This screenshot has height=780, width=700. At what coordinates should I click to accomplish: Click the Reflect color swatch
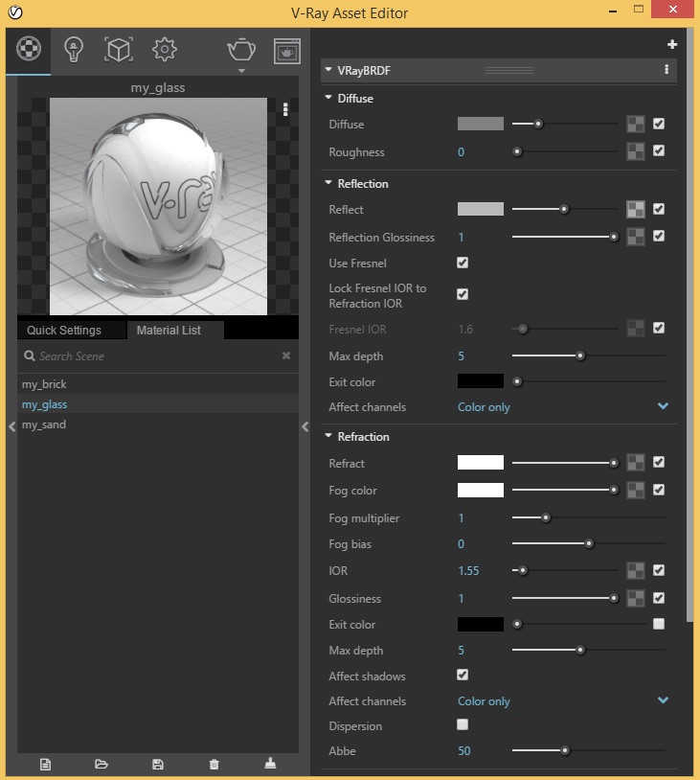pyautogui.click(x=481, y=209)
